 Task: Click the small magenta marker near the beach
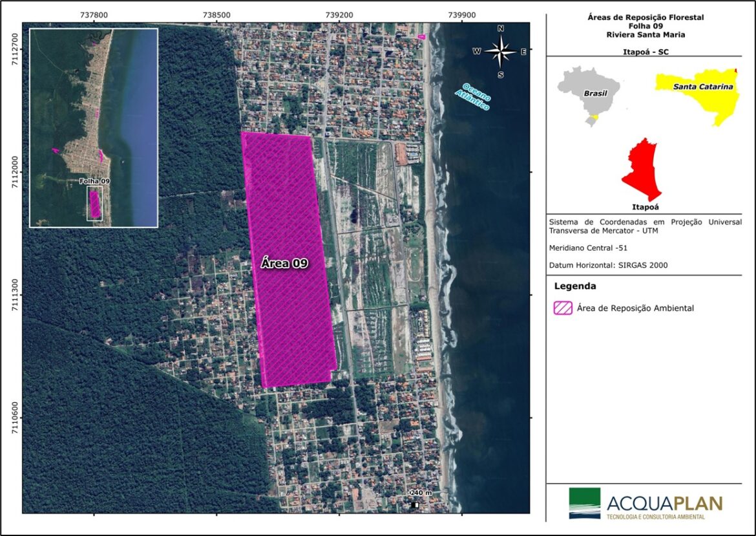pyautogui.click(x=421, y=37)
